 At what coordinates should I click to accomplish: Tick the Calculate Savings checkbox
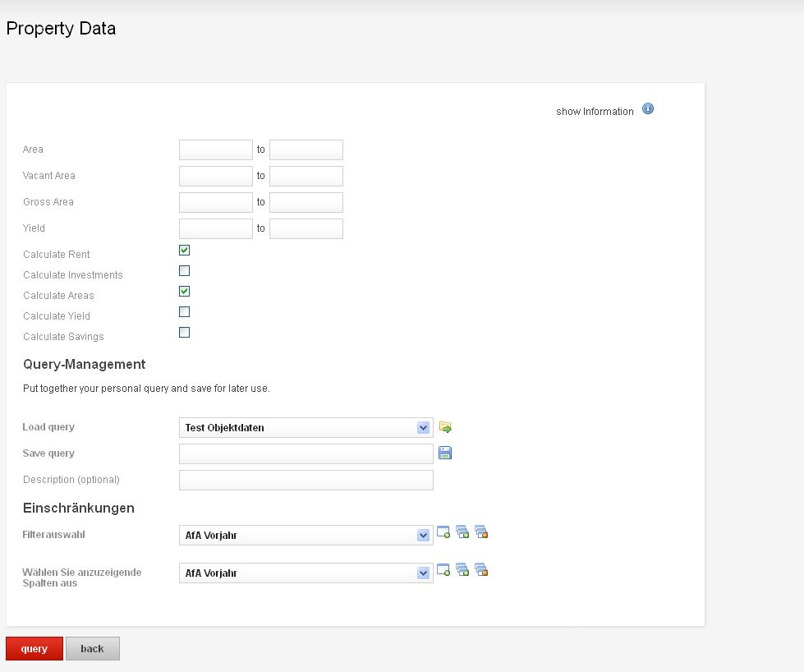coord(185,333)
